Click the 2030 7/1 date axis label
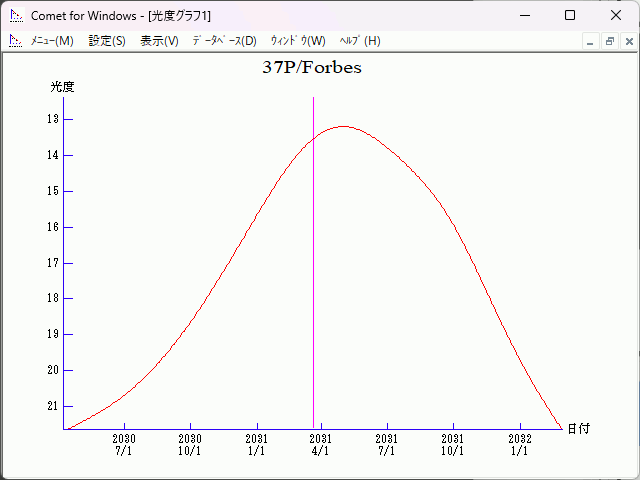Screen dimensions: 640x480 [x=124, y=445]
